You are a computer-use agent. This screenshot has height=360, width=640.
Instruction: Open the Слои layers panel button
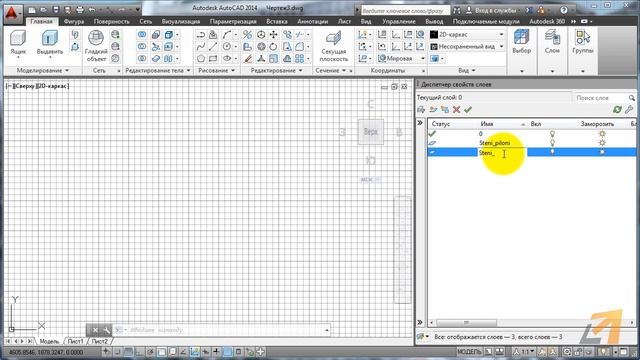tap(552, 42)
